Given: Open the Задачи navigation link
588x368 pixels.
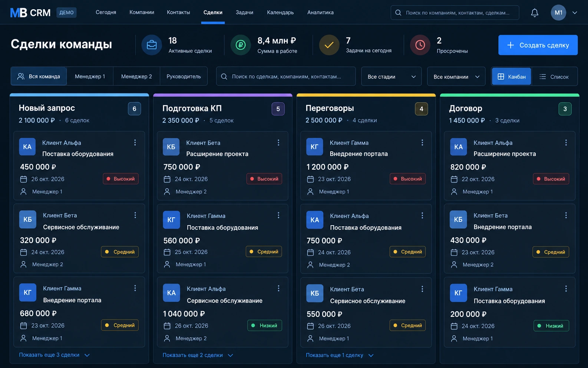Looking at the screenshot, I should coord(244,12).
